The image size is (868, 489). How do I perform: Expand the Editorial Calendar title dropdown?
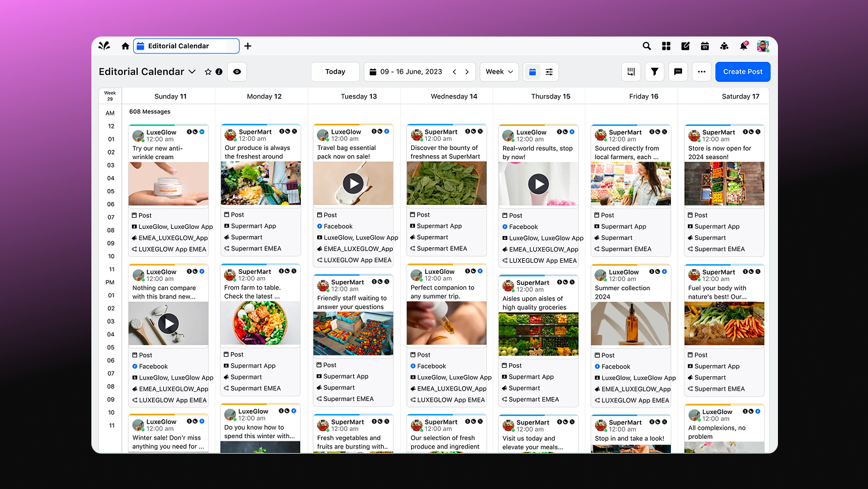(192, 72)
